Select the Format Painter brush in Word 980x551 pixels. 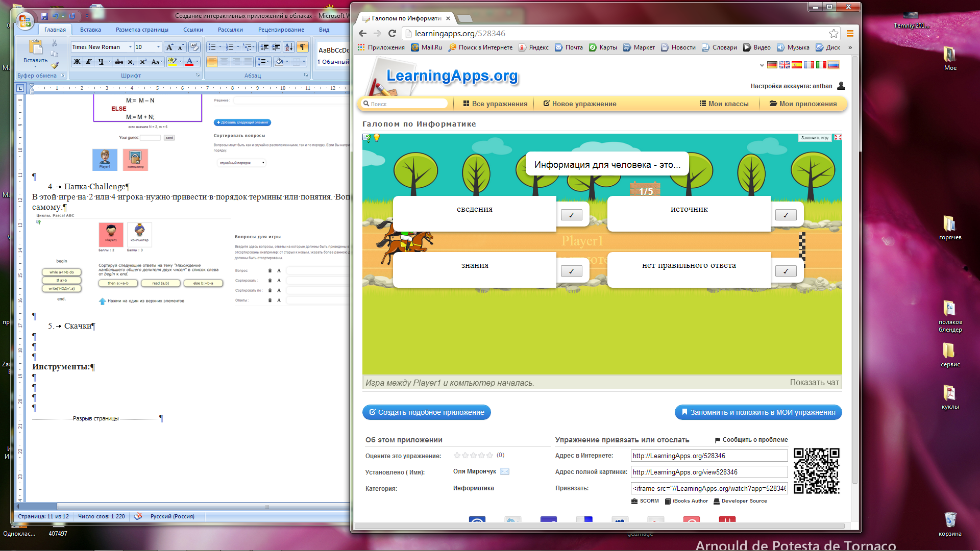pos(55,65)
